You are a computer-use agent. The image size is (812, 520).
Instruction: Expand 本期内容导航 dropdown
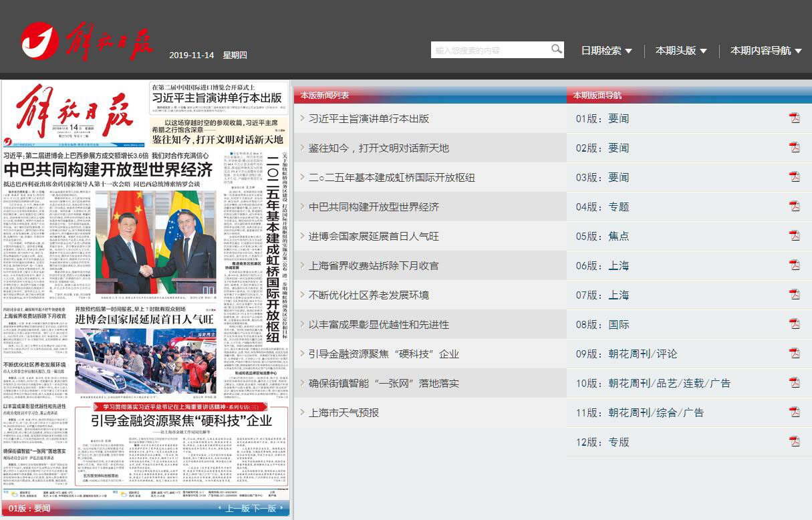click(765, 51)
